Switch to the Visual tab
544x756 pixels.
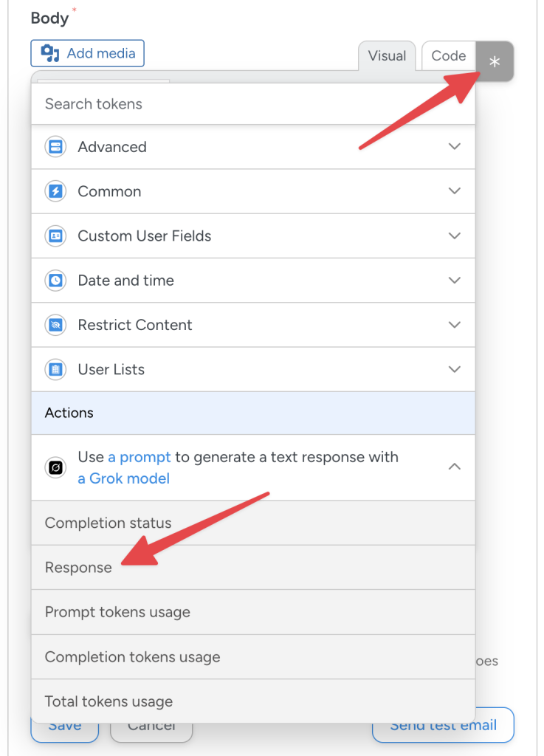[387, 55]
